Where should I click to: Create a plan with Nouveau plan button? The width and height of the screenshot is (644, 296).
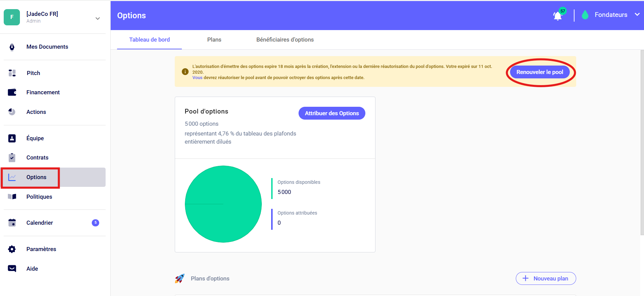tap(545, 278)
